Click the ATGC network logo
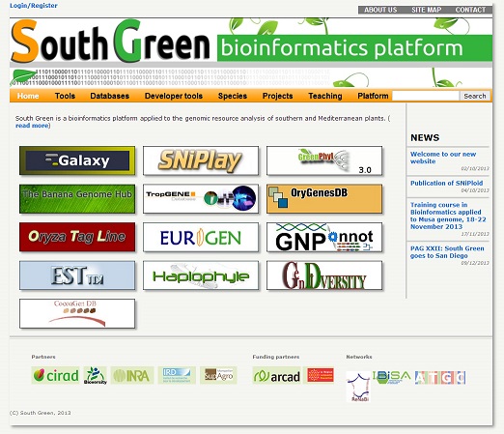 coord(440,377)
